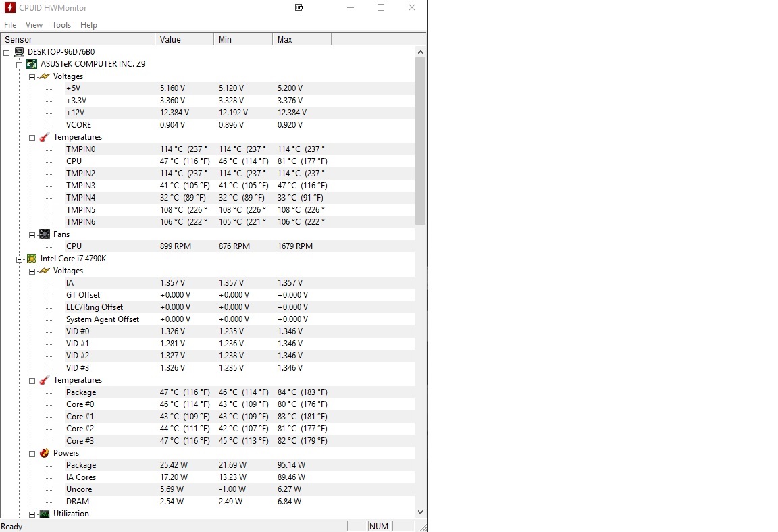
Task: Select the VCORE row
Action: point(240,124)
